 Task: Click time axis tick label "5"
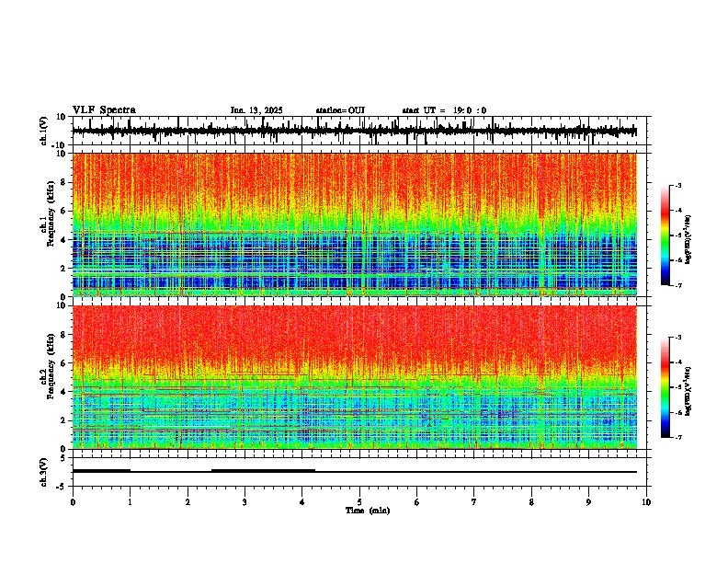(x=359, y=502)
